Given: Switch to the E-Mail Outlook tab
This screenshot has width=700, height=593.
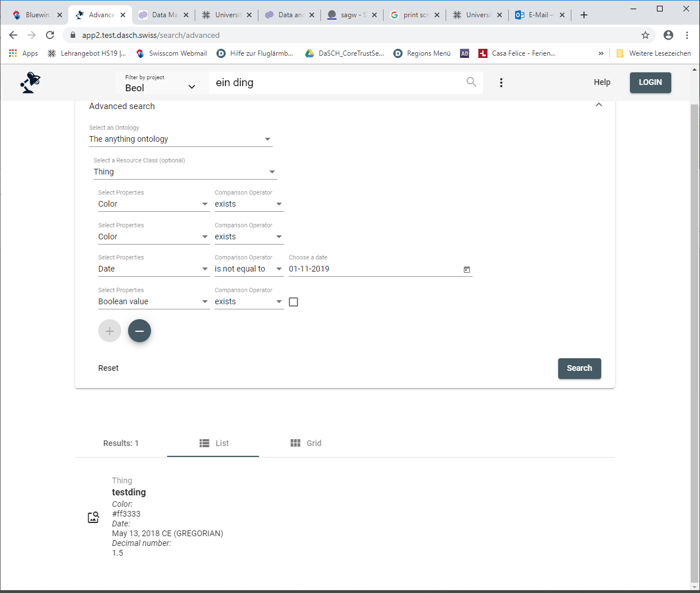Looking at the screenshot, I should point(540,15).
